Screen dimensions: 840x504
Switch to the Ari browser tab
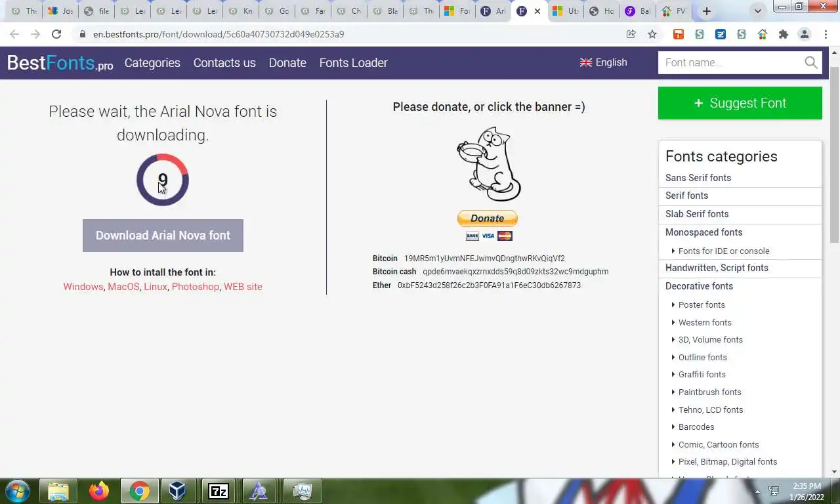(x=493, y=11)
